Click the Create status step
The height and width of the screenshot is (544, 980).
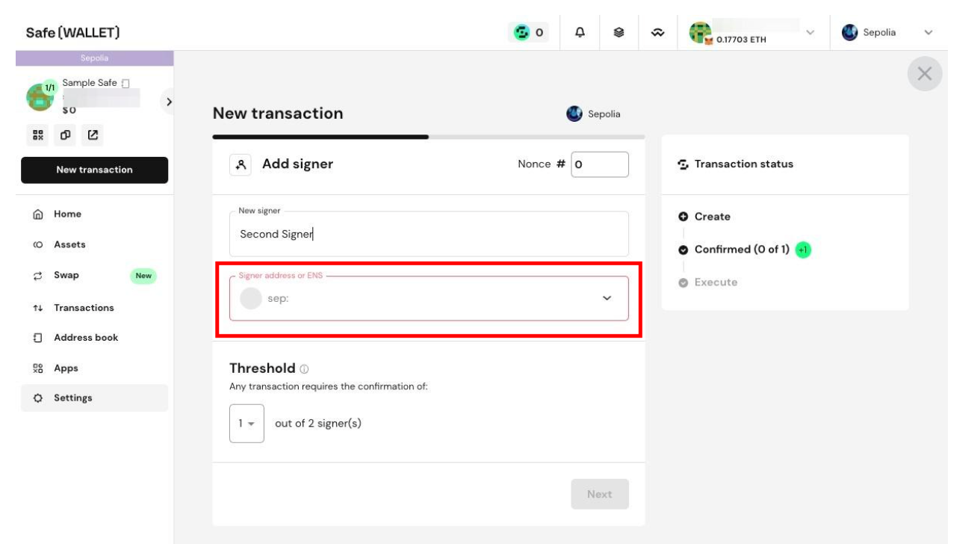[704, 217]
